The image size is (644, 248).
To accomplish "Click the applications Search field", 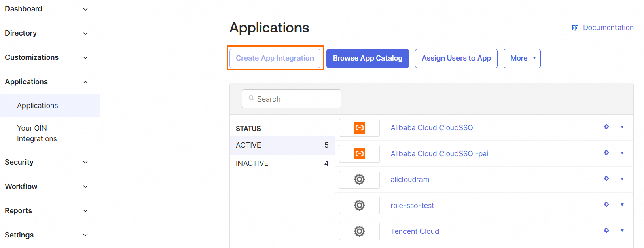I will click(291, 99).
